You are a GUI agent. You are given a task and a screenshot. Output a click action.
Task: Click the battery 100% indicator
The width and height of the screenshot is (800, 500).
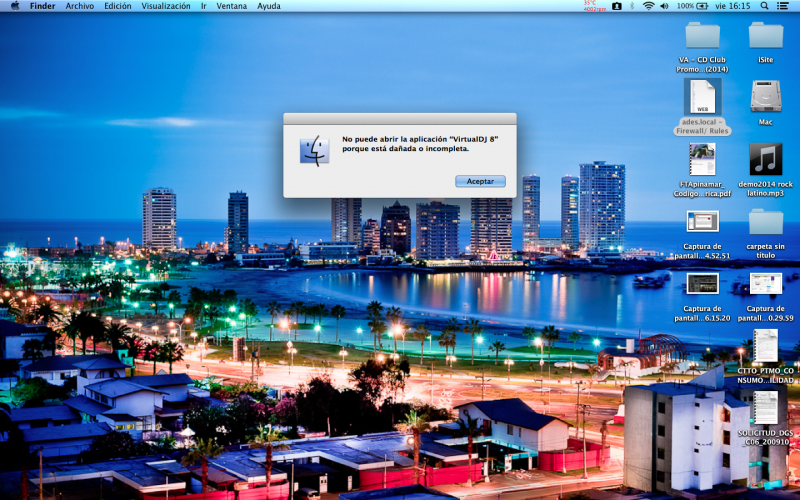(x=692, y=6)
